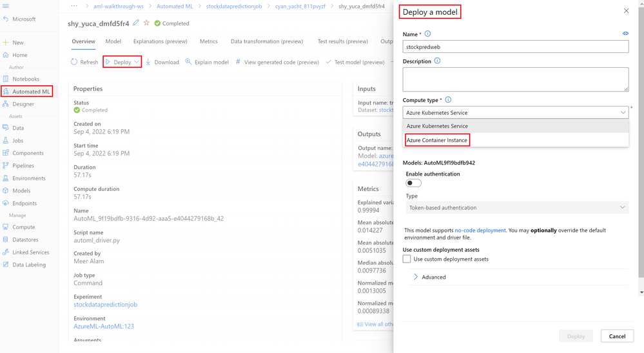This screenshot has height=353, width=644.
Task: Switch to Explanations (preview) tab
Action: [160, 41]
